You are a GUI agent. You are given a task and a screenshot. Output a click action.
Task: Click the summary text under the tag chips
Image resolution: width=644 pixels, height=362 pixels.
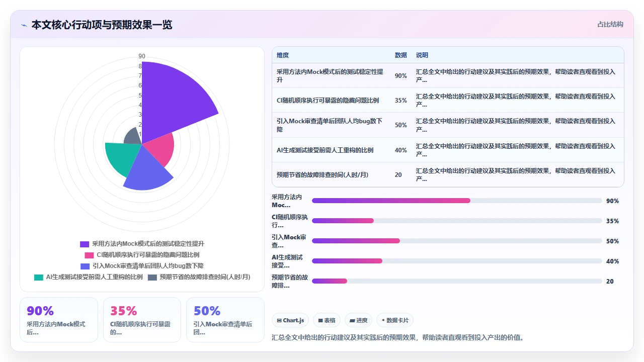click(397, 337)
